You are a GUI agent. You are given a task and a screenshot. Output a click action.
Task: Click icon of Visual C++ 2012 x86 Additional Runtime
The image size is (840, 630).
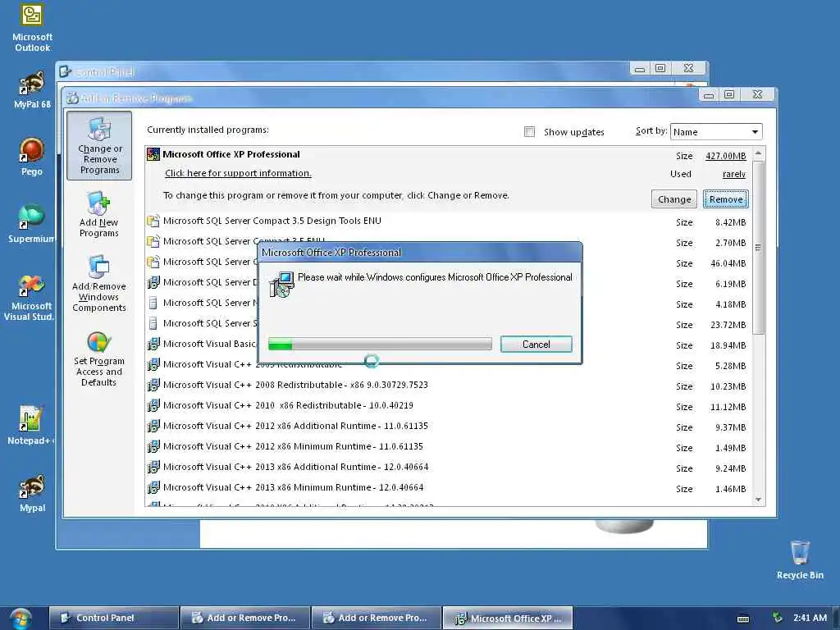point(153,426)
